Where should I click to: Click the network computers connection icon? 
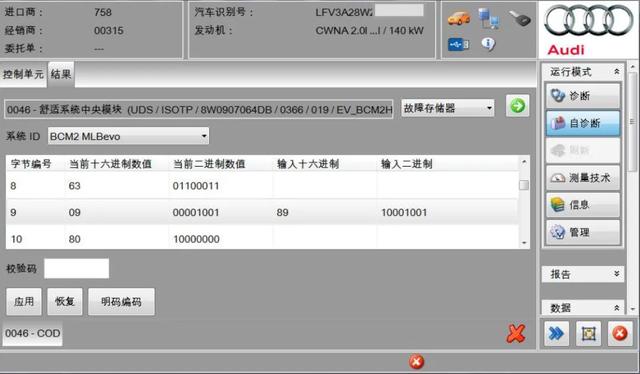(x=489, y=18)
